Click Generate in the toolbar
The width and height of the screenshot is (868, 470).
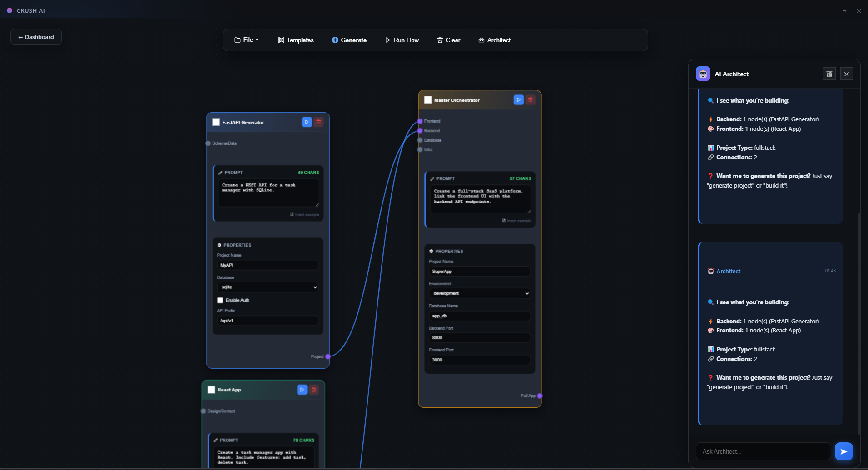tap(349, 40)
